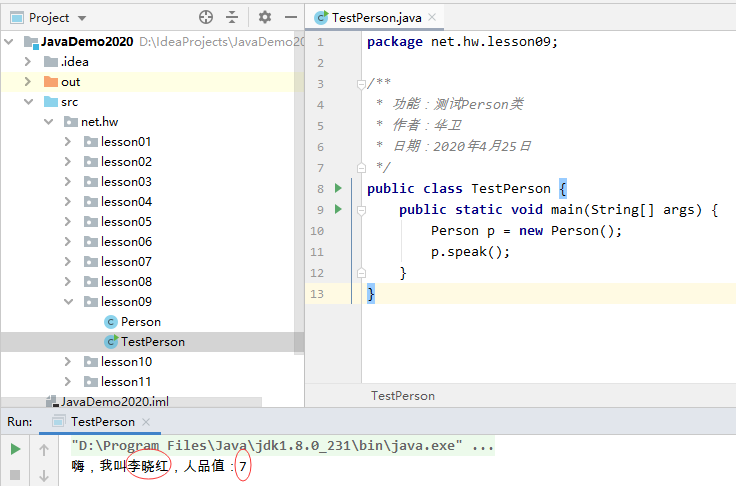Expand the lesson11 package
Screen dimensions: 736x486
point(68,382)
